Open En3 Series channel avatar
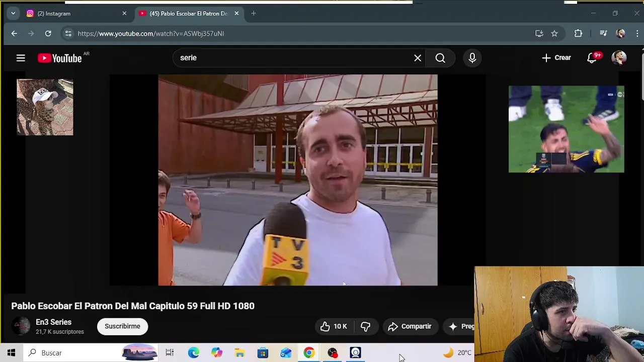Image resolution: width=644 pixels, height=362 pixels. tap(21, 326)
